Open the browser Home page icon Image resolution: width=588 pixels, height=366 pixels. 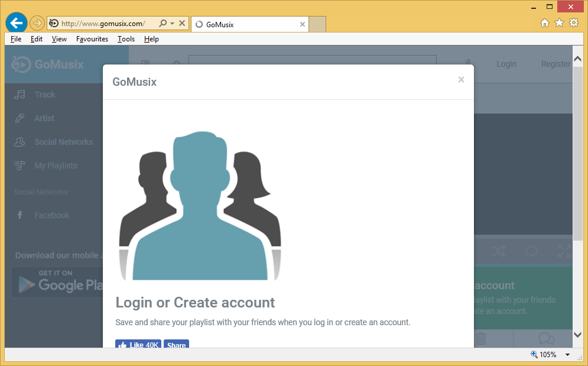[x=545, y=23]
